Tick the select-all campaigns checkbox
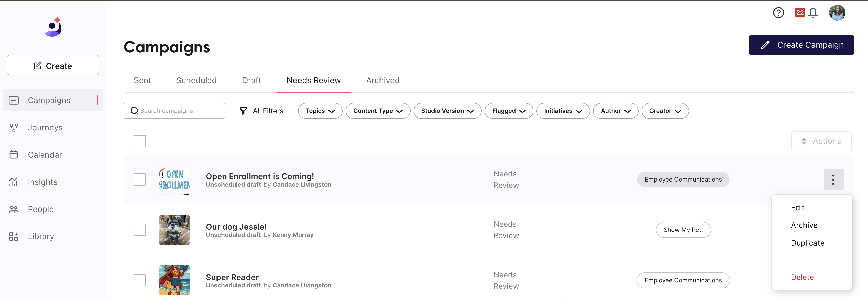Image resolution: width=868 pixels, height=299 pixels. point(140,141)
